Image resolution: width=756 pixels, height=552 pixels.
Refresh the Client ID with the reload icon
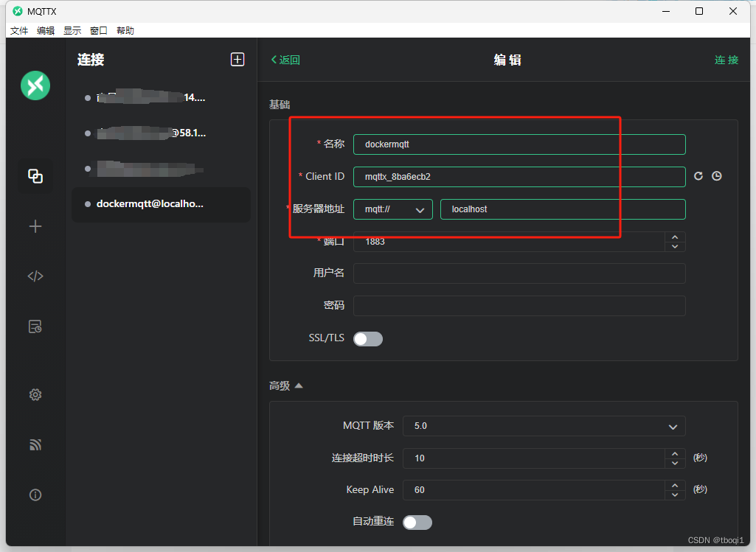point(698,176)
